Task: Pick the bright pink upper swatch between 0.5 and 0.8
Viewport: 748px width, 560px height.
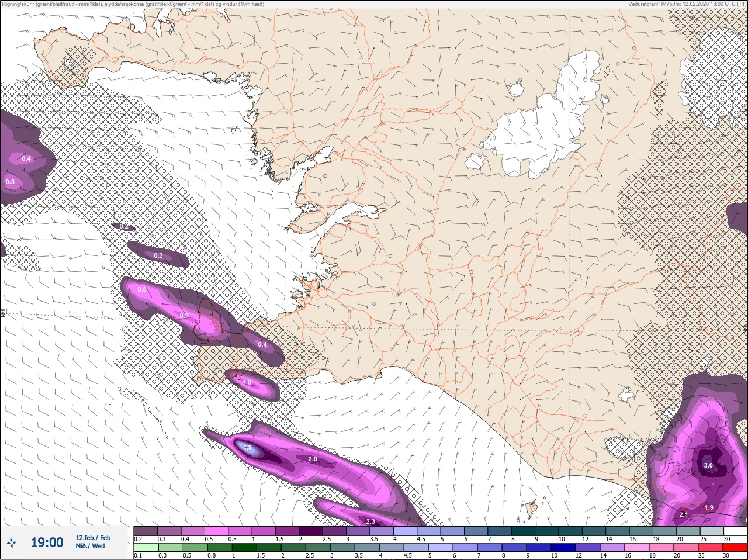Action: pos(217,531)
